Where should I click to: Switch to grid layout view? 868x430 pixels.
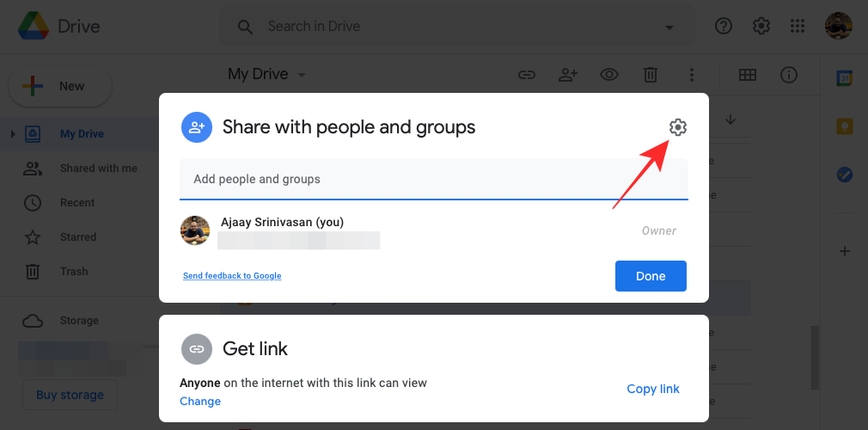coord(748,75)
